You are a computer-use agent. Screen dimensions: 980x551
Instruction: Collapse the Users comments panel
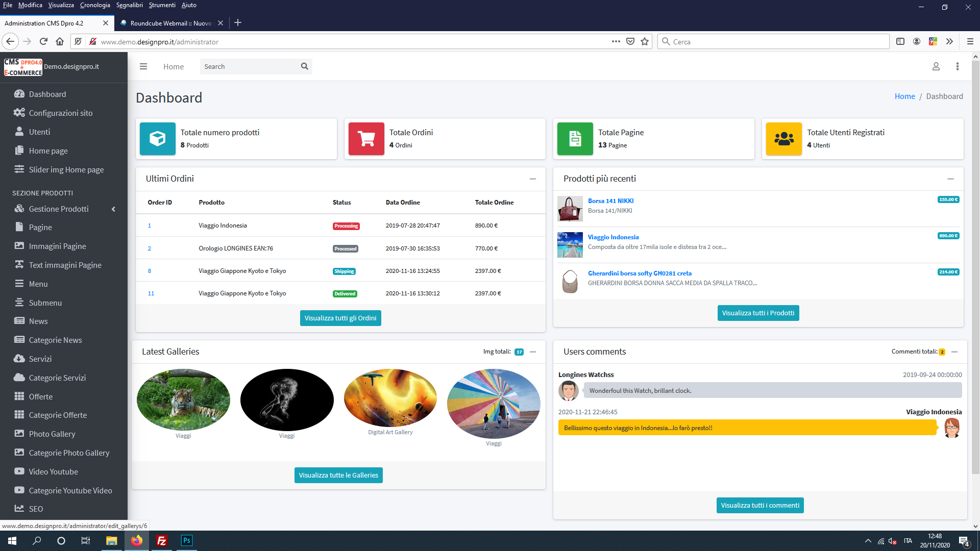click(x=954, y=352)
